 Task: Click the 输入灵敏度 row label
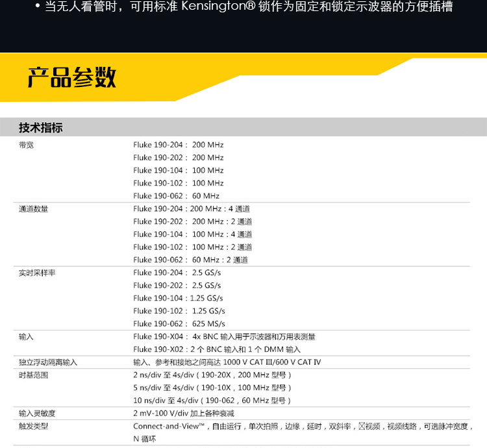[x=37, y=414]
